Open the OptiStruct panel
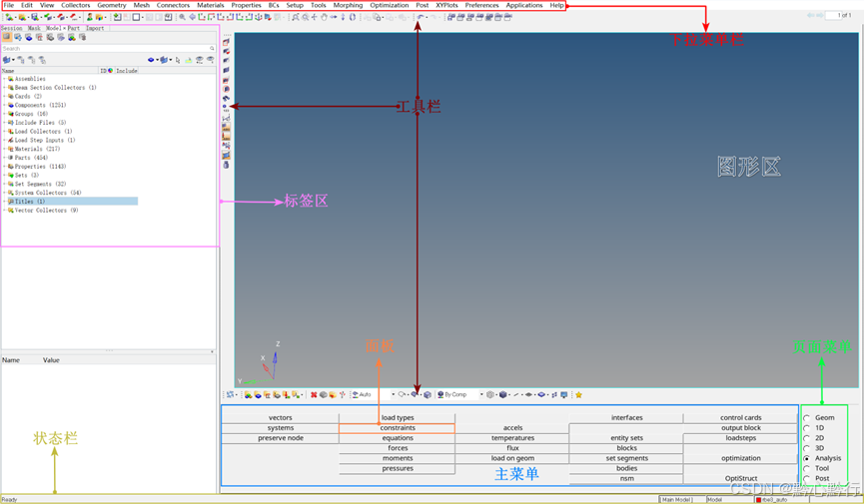The width and height of the screenshot is (864, 504). [740, 479]
